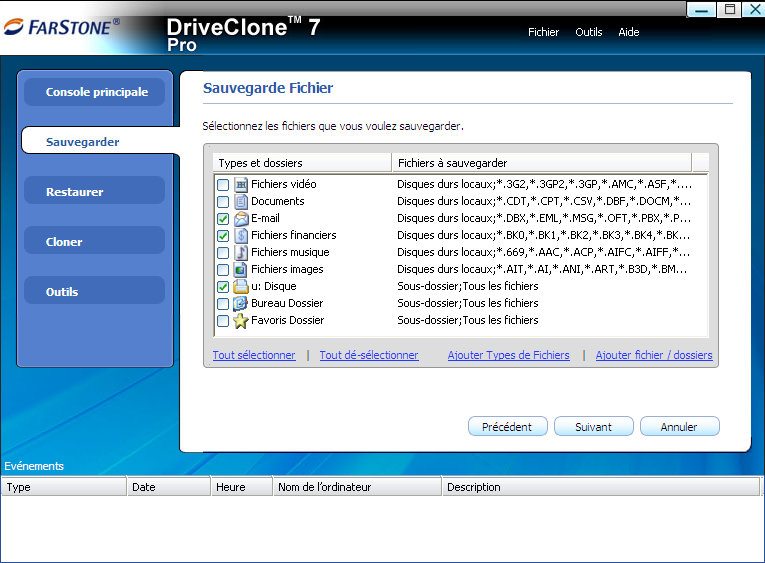This screenshot has height=563, width=765.
Task: Click the u: Disque folder icon
Action: pyautogui.click(x=241, y=286)
